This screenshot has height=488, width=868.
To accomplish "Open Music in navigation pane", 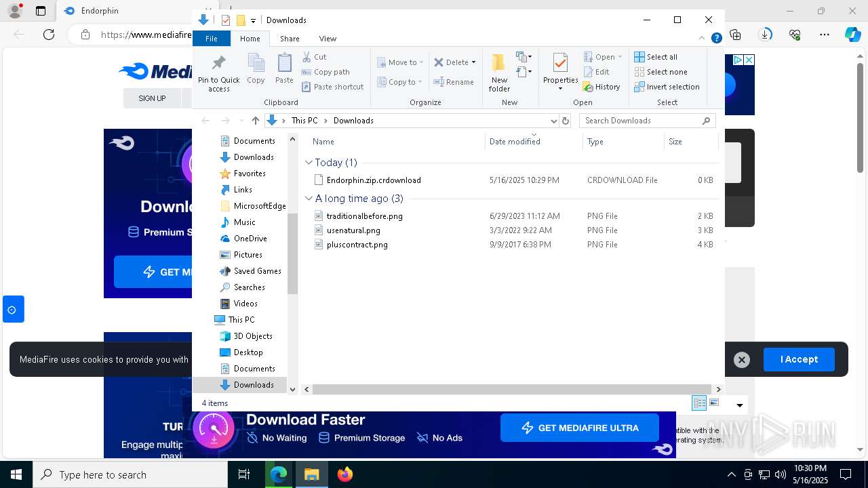I will point(244,222).
